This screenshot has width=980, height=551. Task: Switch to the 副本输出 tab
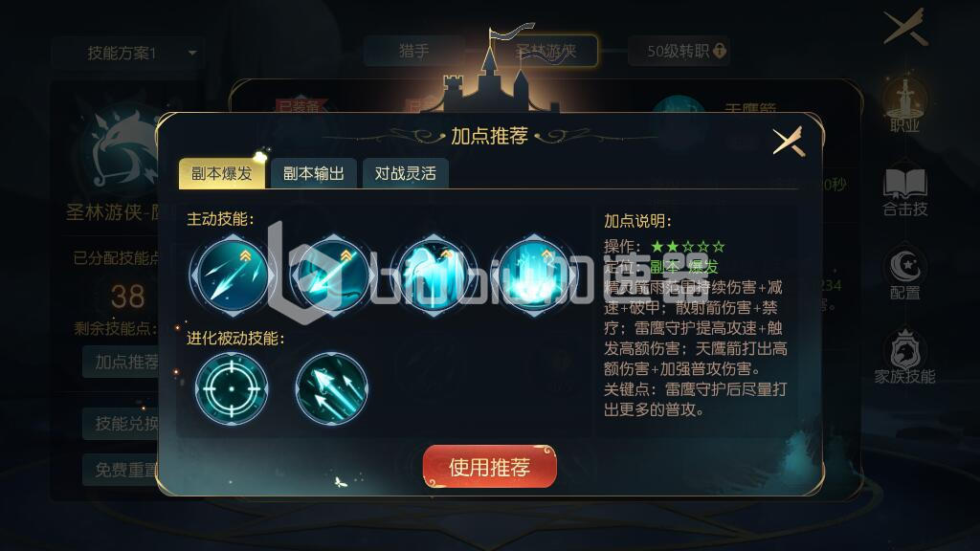[313, 173]
